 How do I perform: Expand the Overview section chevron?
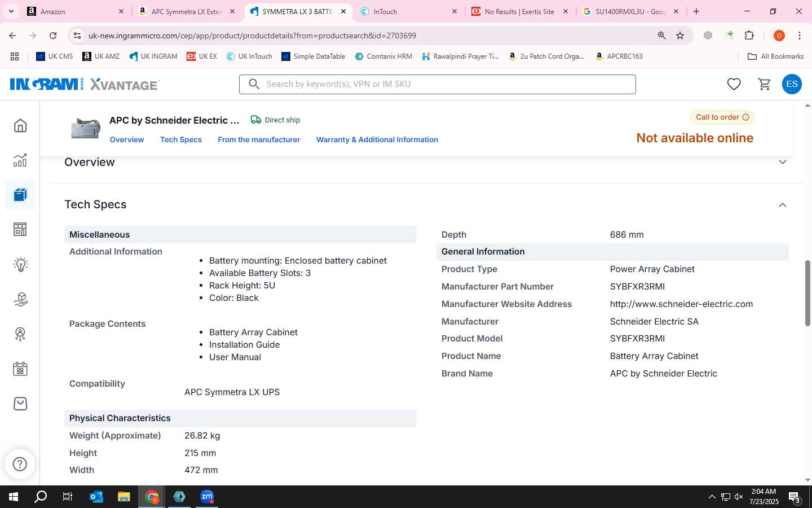coord(783,162)
